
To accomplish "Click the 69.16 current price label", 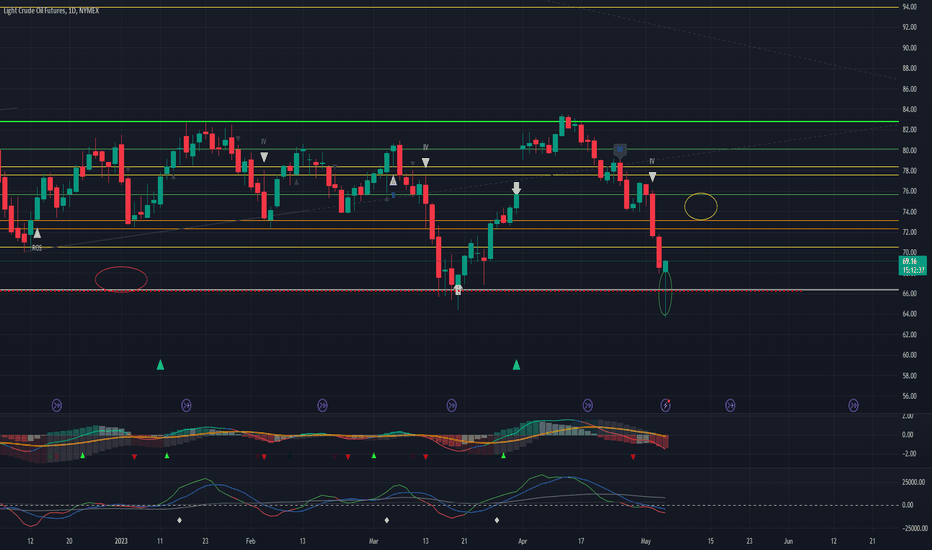I will coord(912,265).
